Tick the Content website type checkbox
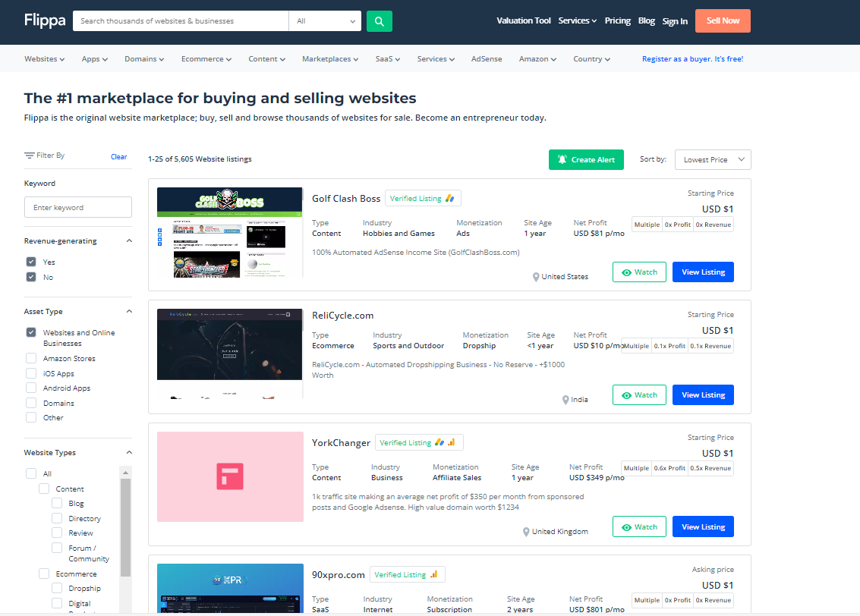This screenshot has width=860, height=616. coord(44,489)
